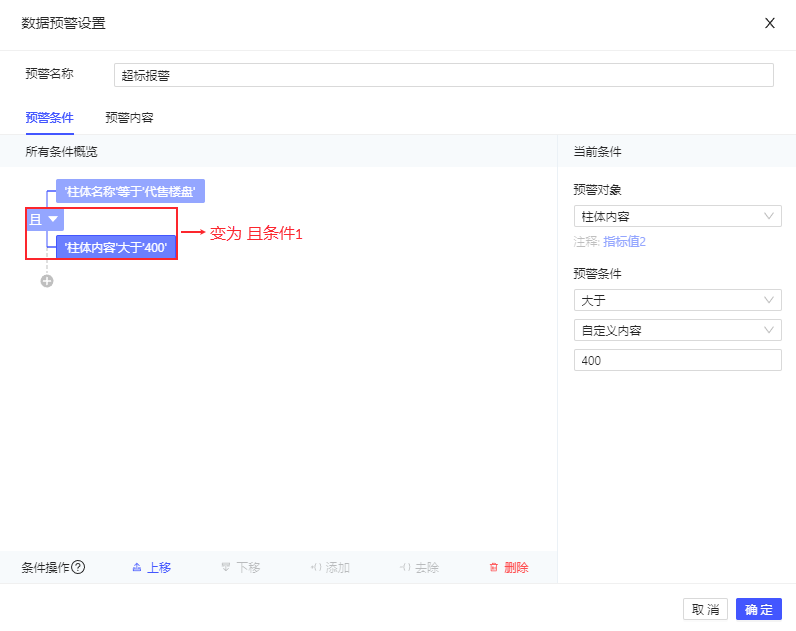
Task: Click the red 删除 delete action
Action: [x=509, y=567]
